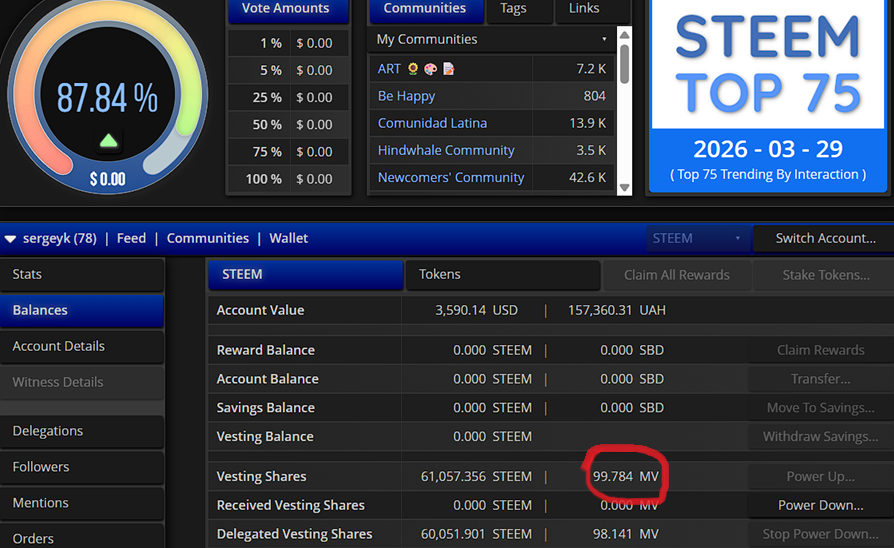
Task: Click the Withdraw Savings button
Action: tap(820, 436)
